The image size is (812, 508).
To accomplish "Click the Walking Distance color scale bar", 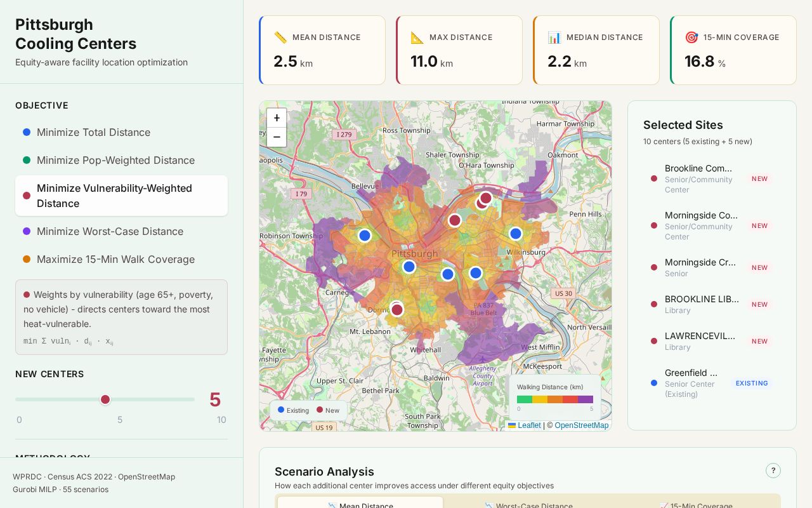I will (555, 399).
